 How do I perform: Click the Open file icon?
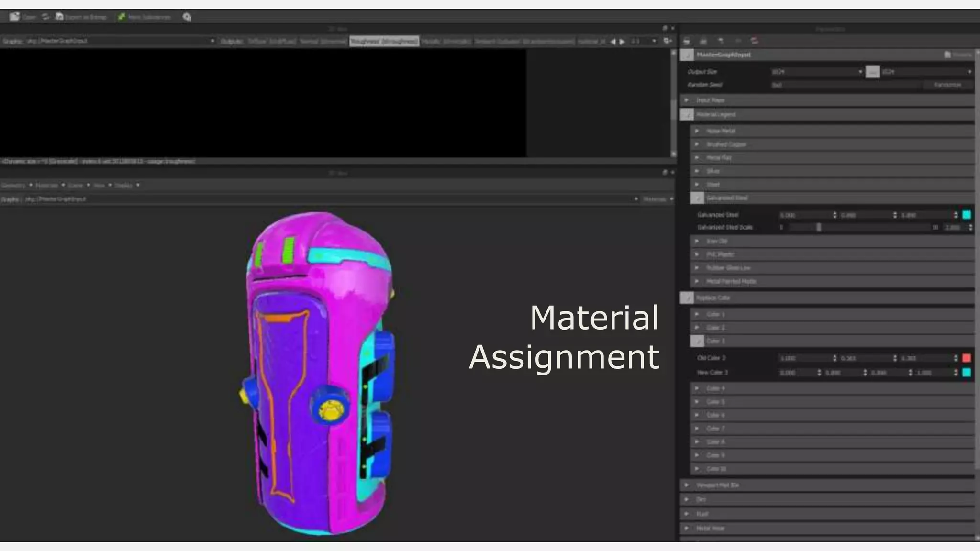[15, 17]
